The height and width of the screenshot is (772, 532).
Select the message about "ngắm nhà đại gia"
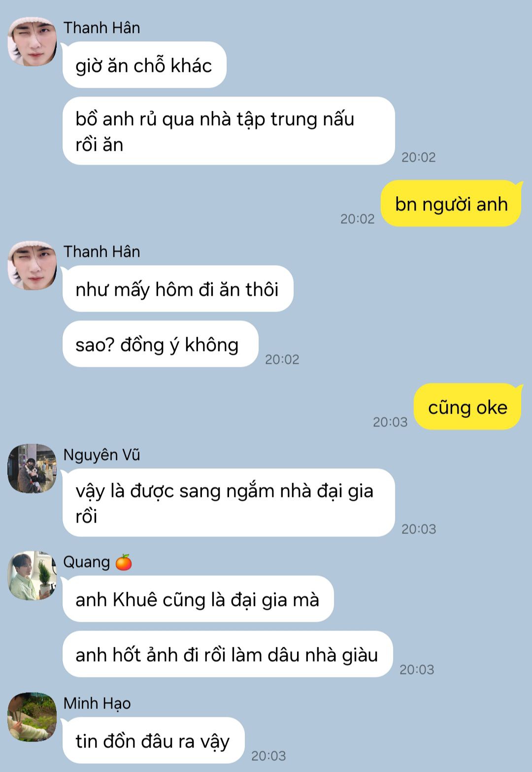[x=229, y=503]
